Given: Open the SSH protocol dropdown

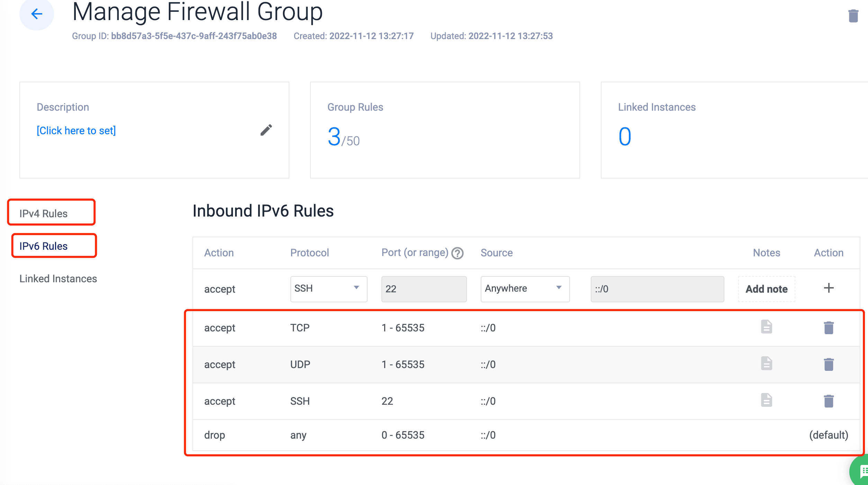Looking at the screenshot, I should pos(329,289).
